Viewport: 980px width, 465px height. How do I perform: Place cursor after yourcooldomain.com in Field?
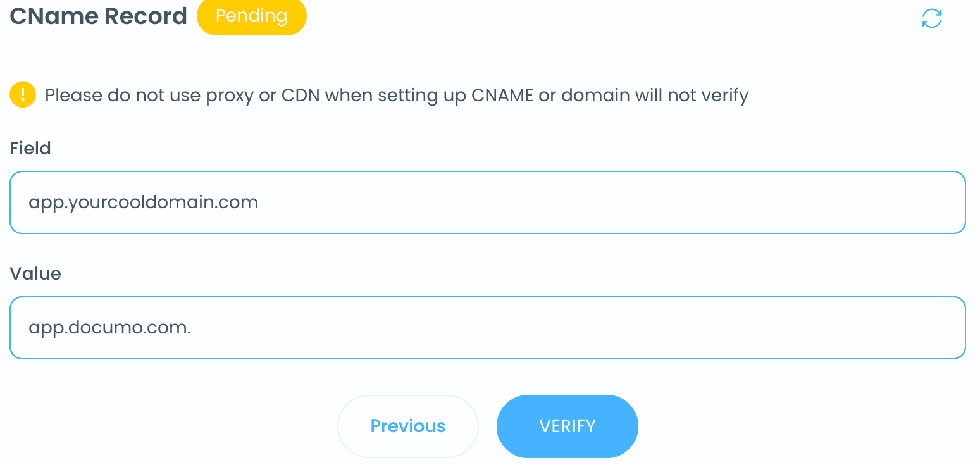pos(259,202)
